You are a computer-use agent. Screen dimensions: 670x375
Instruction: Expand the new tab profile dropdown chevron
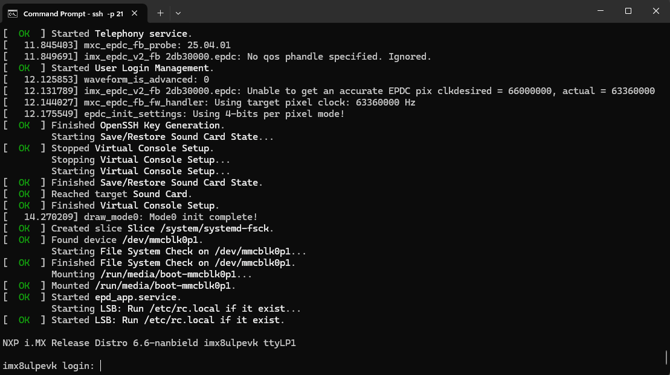178,14
